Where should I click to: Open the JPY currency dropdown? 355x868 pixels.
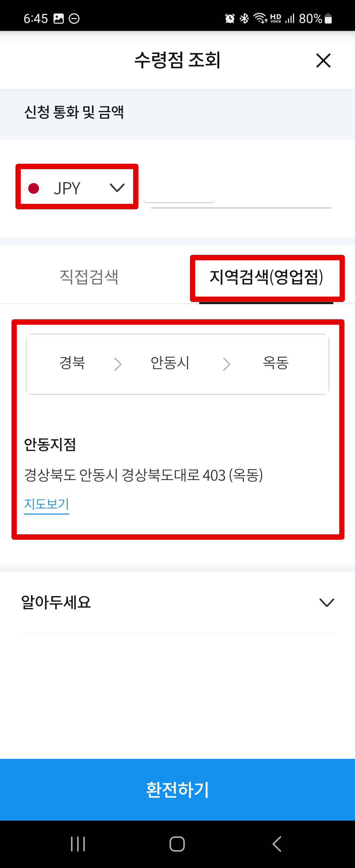tap(77, 187)
